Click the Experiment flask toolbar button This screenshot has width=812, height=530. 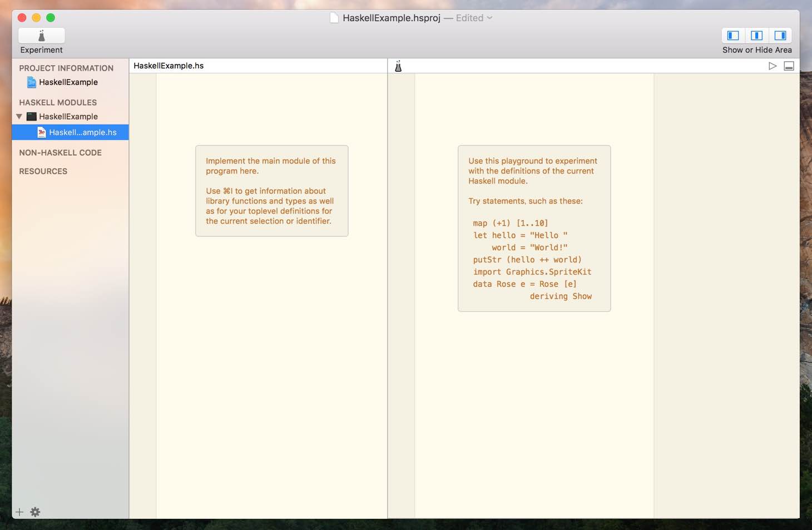tap(41, 36)
